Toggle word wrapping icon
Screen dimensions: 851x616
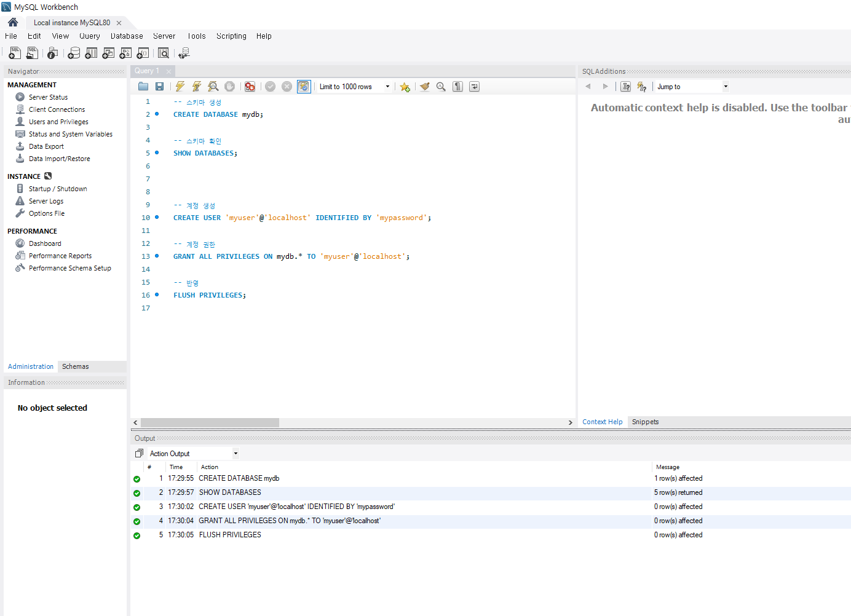tap(474, 87)
